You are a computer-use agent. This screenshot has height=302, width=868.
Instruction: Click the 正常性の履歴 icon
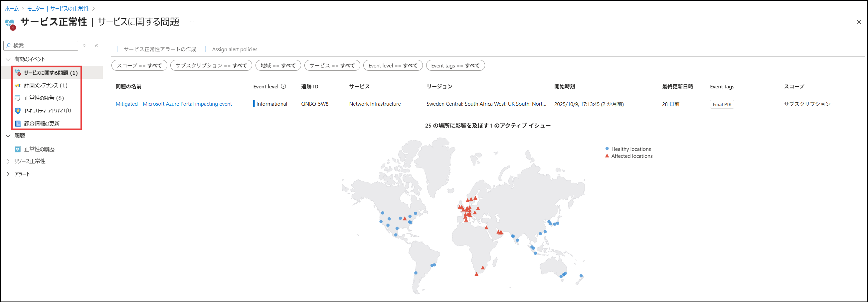(x=18, y=149)
